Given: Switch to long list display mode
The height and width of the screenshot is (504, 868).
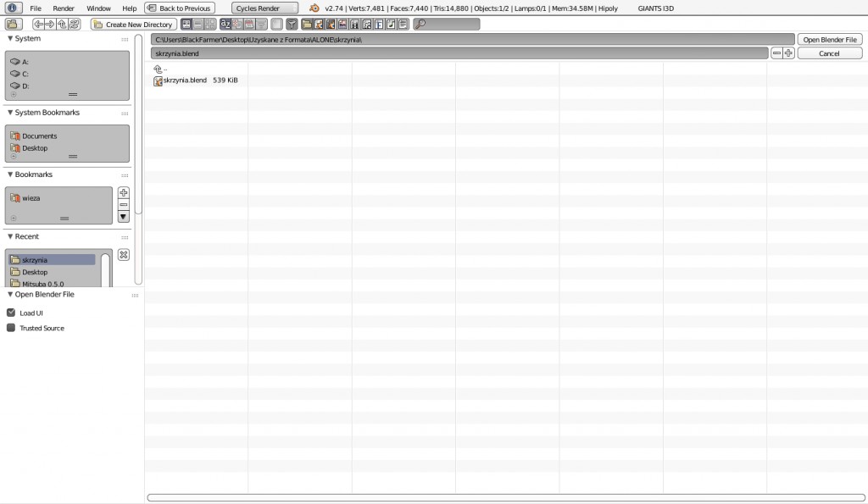Looking at the screenshot, I should click(198, 25).
